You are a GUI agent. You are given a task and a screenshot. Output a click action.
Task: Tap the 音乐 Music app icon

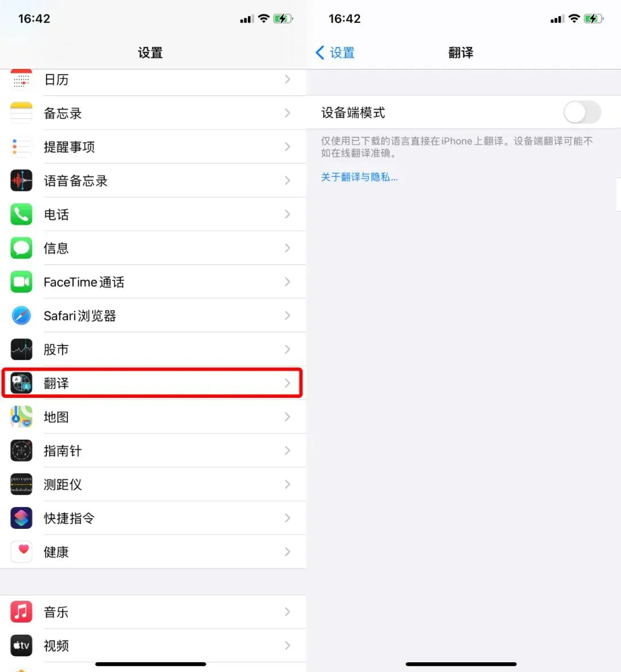click(21, 612)
